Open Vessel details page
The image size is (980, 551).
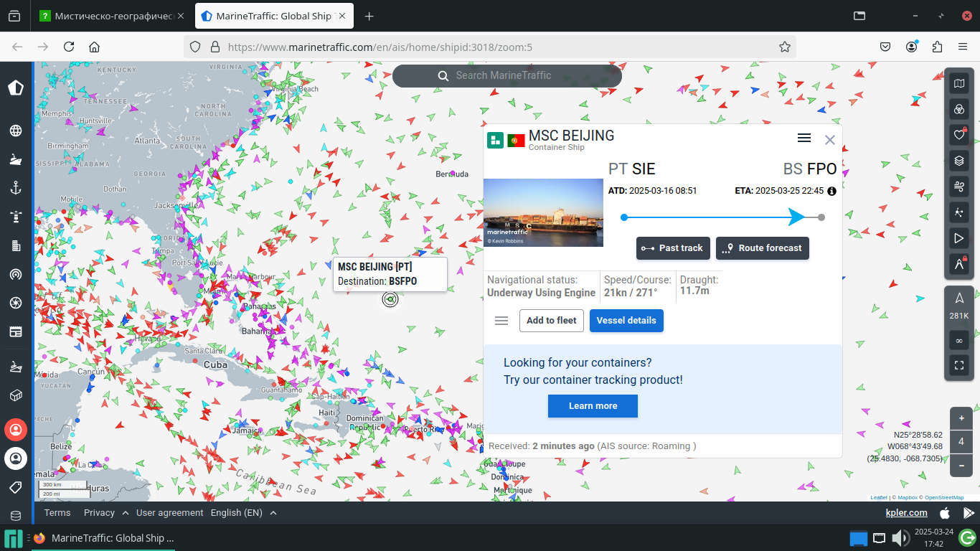pyautogui.click(x=626, y=321)
